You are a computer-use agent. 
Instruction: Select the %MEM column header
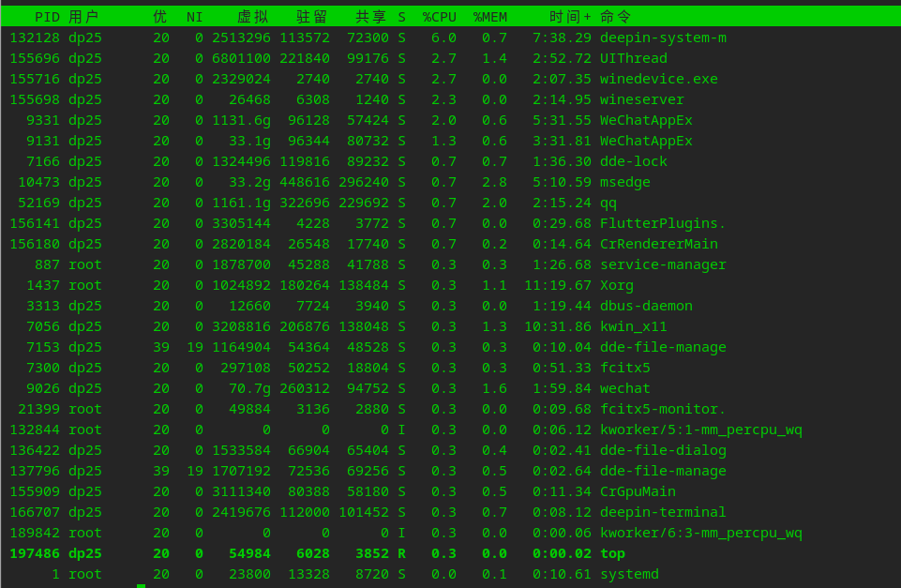490,17
